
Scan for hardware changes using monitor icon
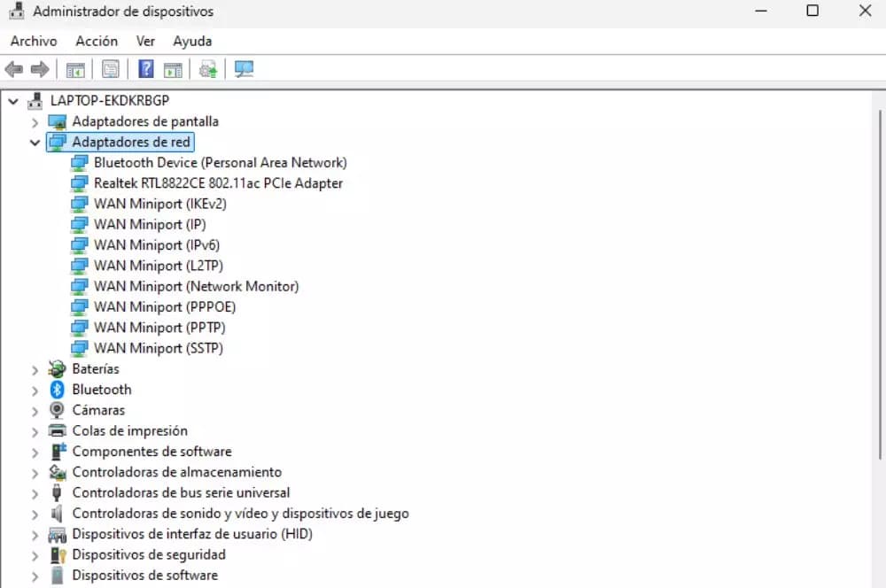click(245, 69)
